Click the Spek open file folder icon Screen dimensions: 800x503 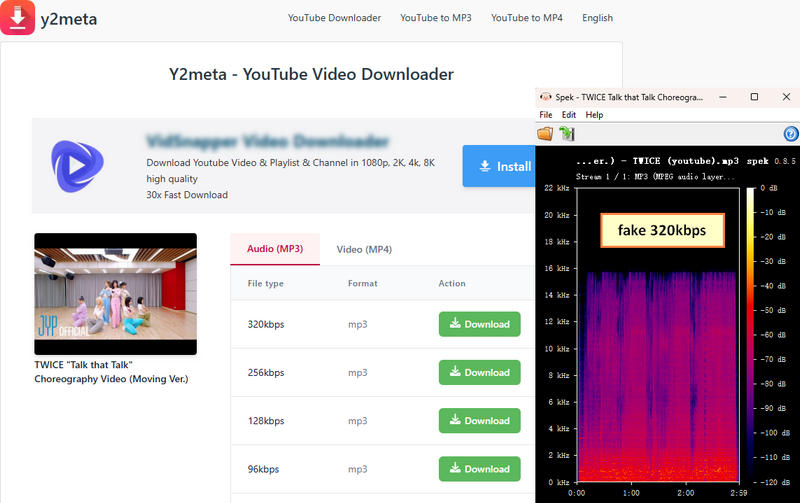coord(545,134)
